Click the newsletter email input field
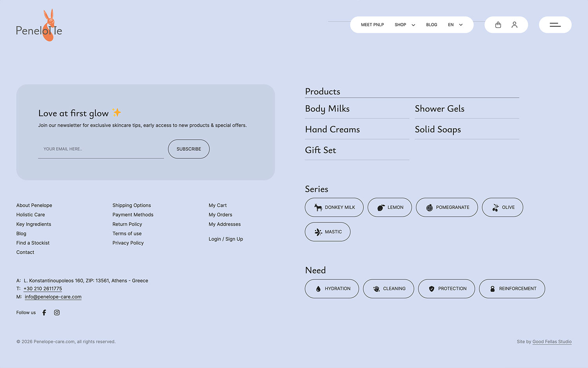 tap(101, 149)
